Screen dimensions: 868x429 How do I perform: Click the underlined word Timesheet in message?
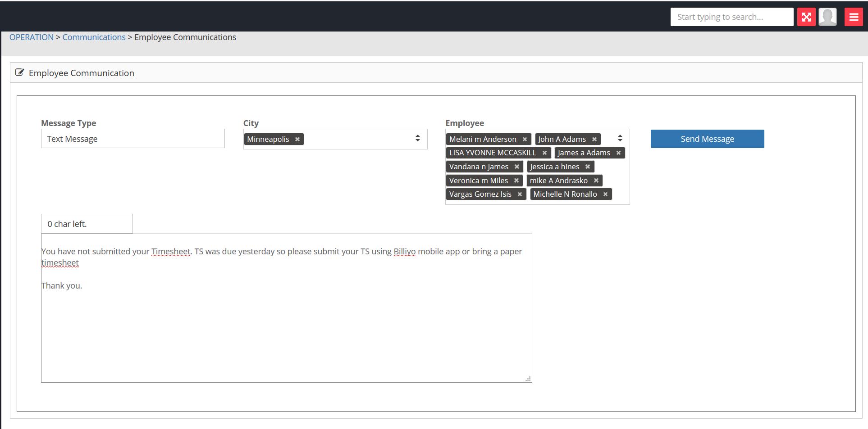coord(171,252)
